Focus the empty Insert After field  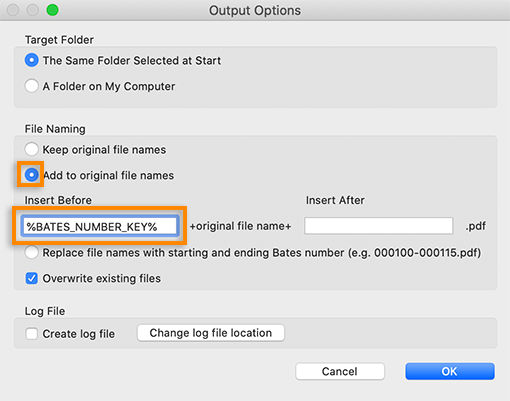click(378, 226)
